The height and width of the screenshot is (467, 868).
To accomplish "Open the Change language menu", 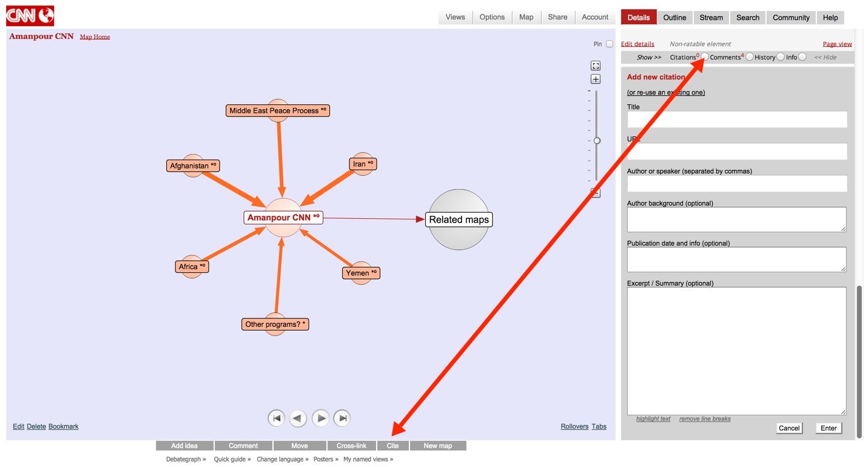I will pos(283,459).
